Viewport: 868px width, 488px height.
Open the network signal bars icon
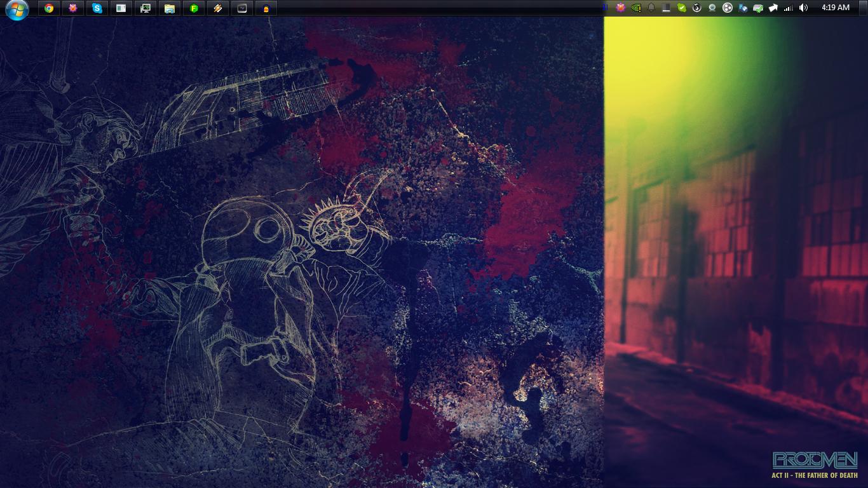tap(789, 8)
